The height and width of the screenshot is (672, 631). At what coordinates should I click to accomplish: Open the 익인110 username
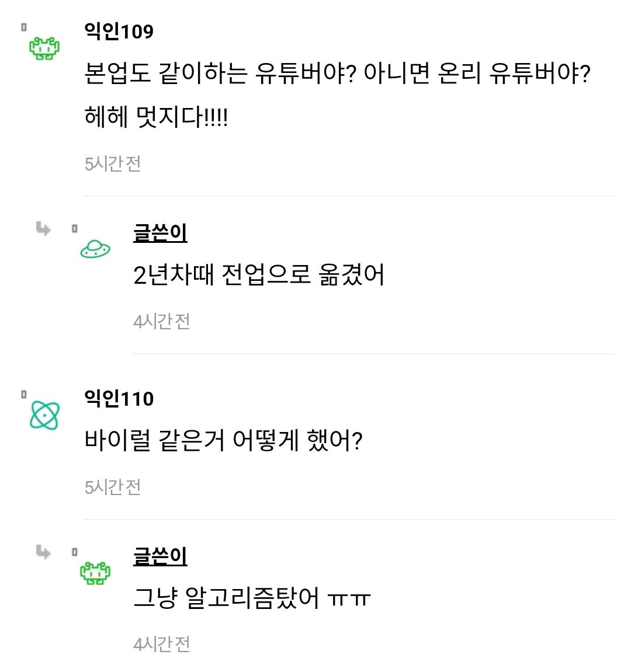point(119,399)
